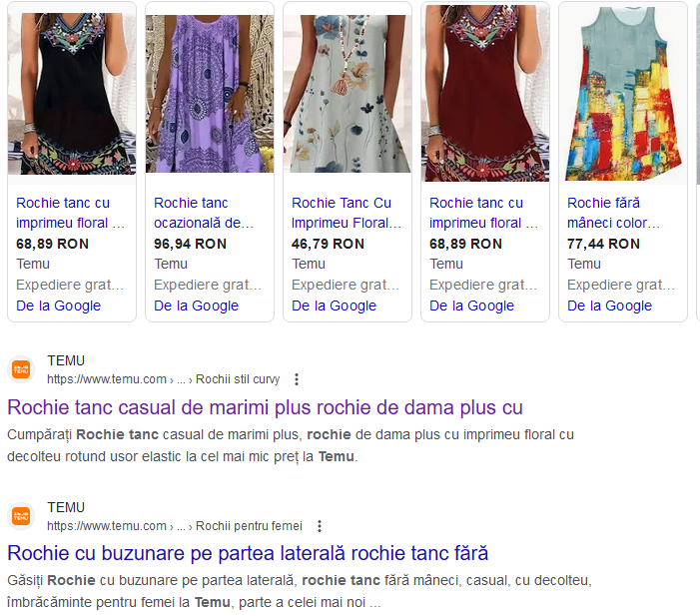Click 'Rochie tanc ocazională de...' product title
The image size is (700, 616).
pyautogui.click(x=204, y=213)
